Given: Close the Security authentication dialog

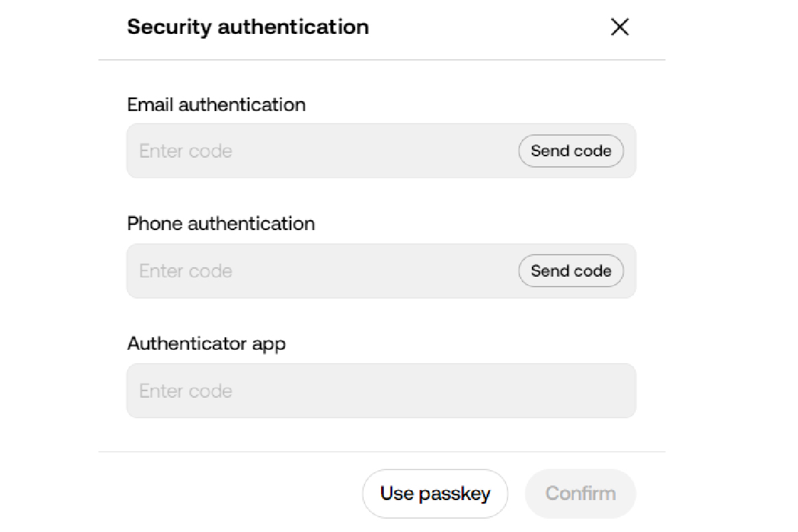Looking at the screenshot, I should click(x=619, y=27).
